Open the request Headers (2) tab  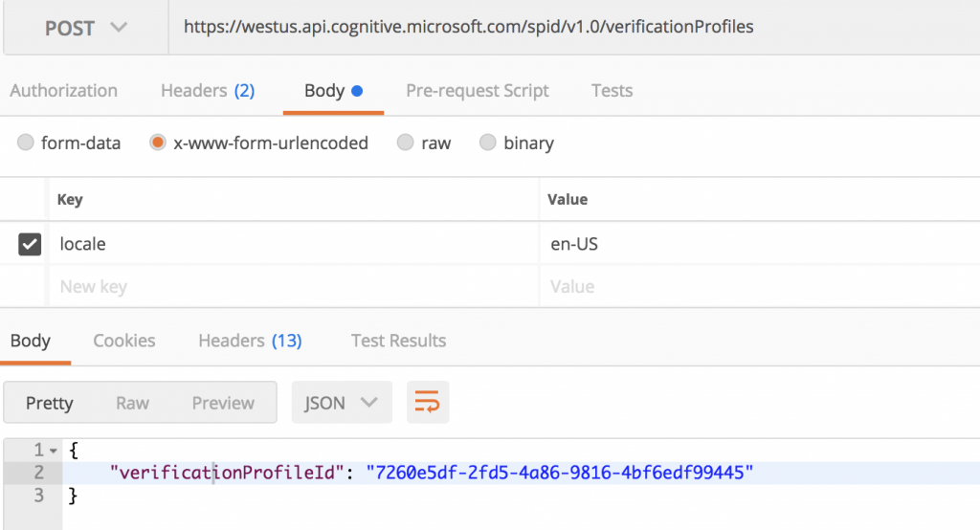[208, 91]
